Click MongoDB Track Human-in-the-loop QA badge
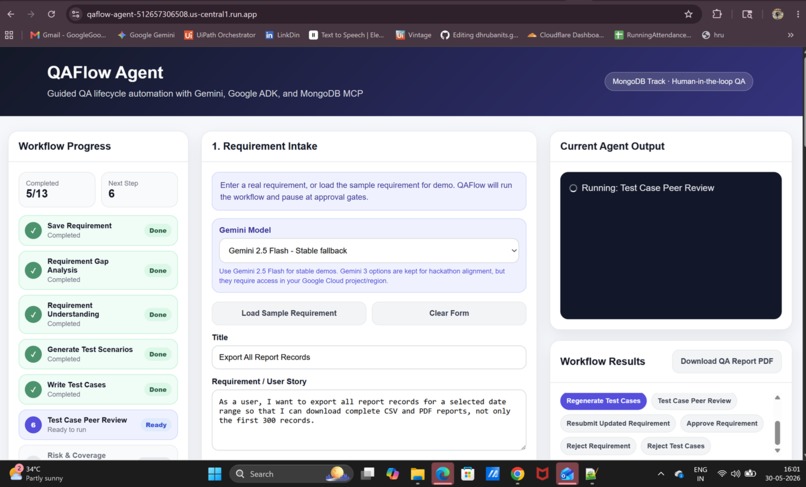Image resolution: width=806 pixels, height=487 pixels. (x=679, y=81)
